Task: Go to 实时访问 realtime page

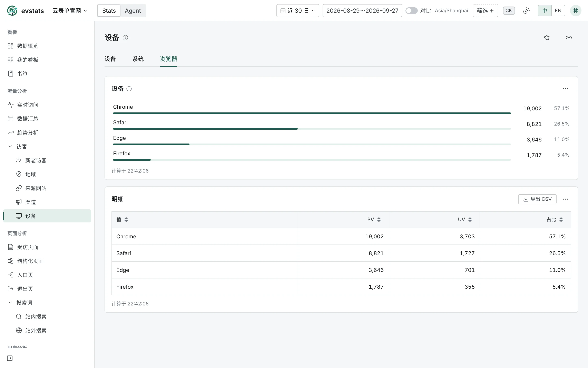Action: (47, 105)
